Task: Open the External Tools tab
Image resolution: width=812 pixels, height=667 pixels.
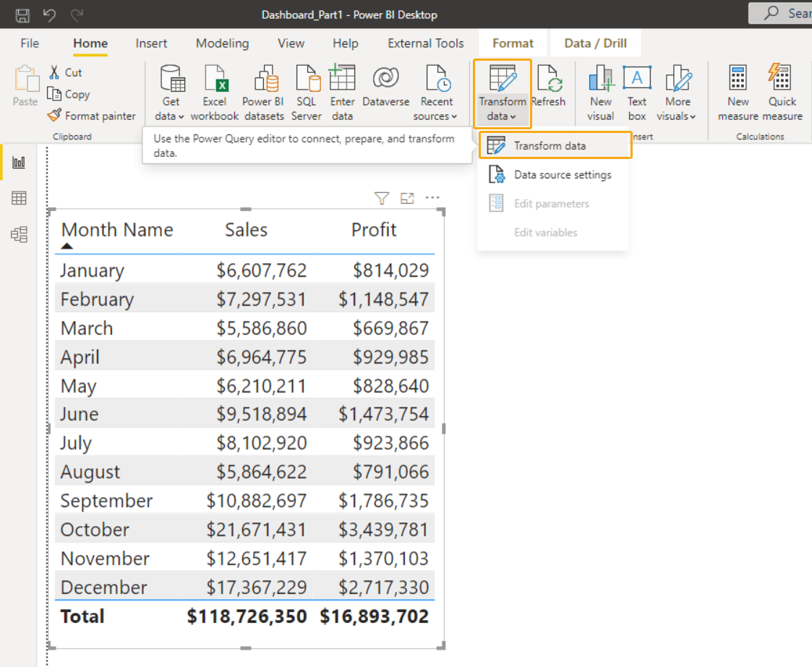Action: 426,43
